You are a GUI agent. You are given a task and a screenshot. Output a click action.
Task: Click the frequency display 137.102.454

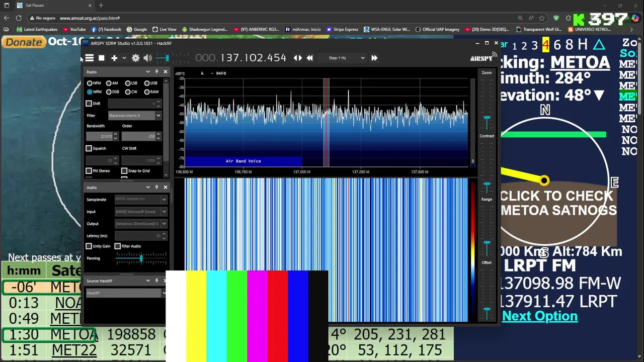[240, 58]
